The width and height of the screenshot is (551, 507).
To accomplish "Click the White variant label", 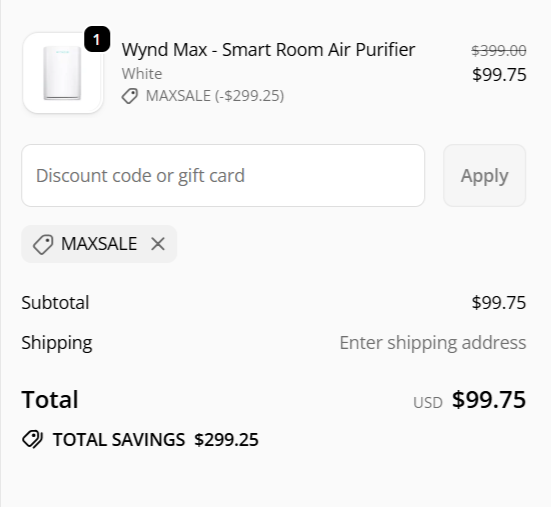I will click(142, 74).
